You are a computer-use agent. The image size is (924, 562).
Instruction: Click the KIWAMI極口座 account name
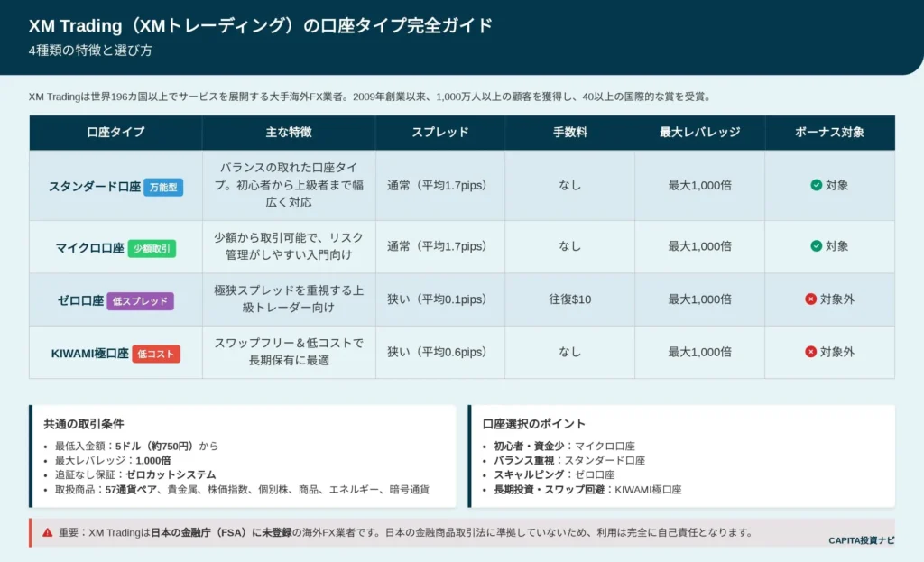point(89,354)
